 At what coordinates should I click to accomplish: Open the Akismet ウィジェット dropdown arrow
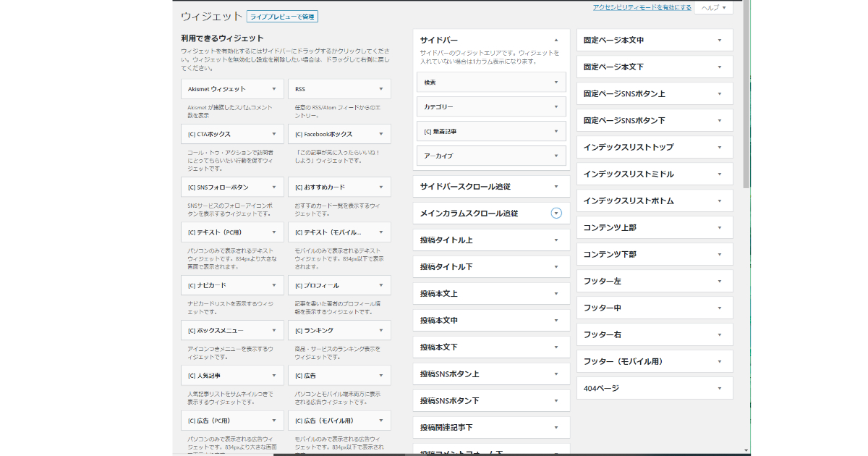(x=274, y=89)
